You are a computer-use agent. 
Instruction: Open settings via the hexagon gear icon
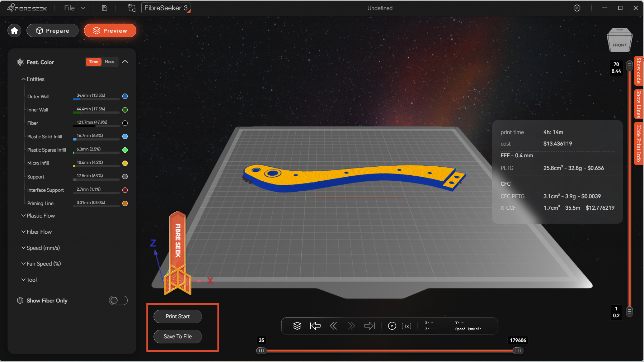coord(577,8)
